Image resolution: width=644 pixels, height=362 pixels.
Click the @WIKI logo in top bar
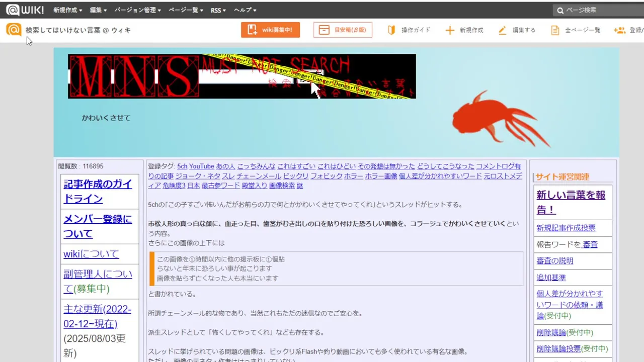pos(25,10)
